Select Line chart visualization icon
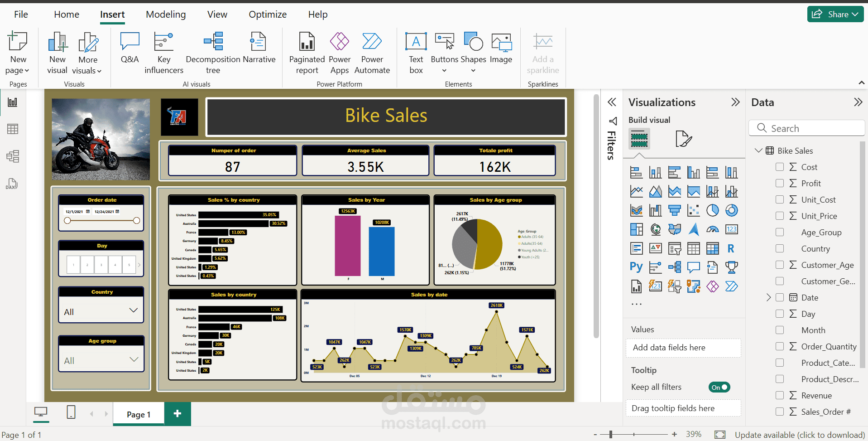This screenshot has width=868, height=441. pos(636,191)
